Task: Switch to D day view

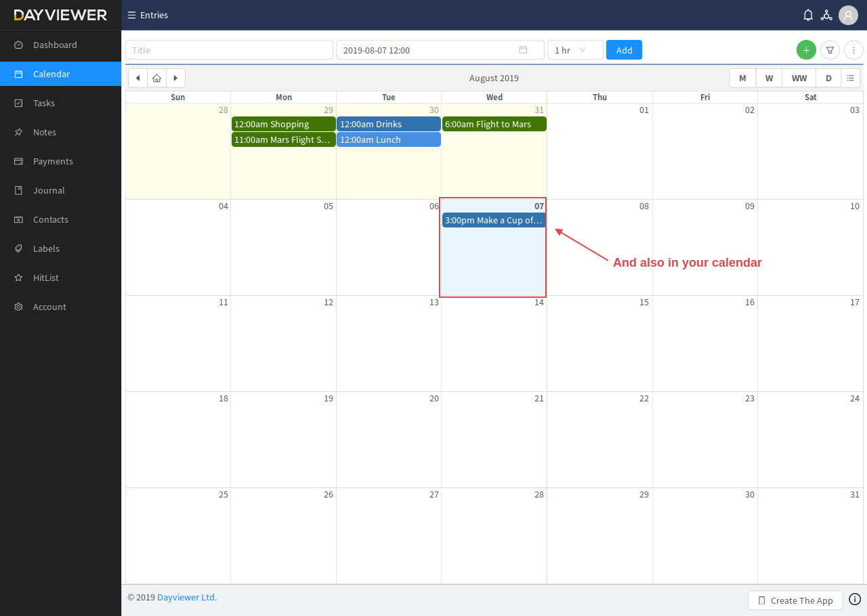Action: click(x=828, y=78)
